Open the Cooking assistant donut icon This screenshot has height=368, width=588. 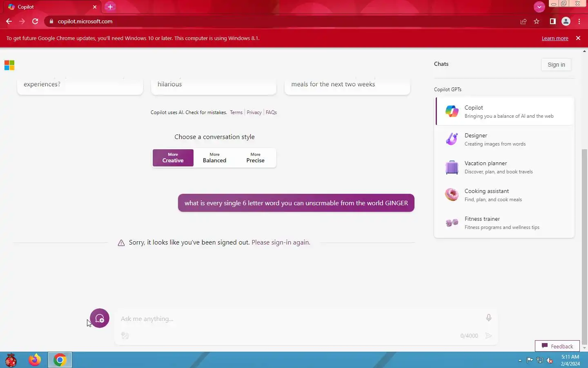coord(452,195)
